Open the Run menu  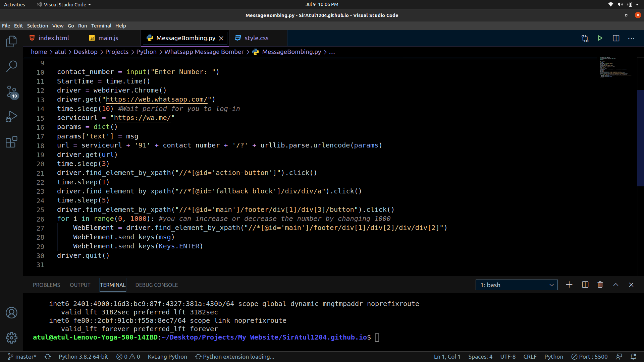point(83,26)
